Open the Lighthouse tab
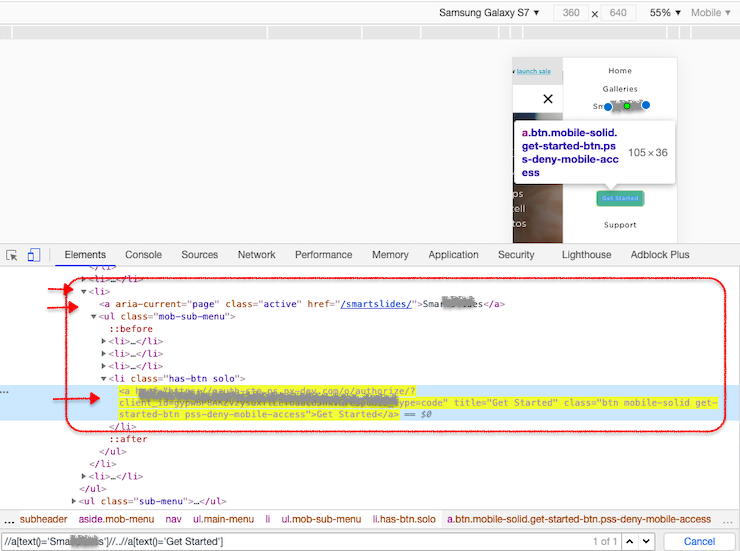740x551 pixels. click(586, 255)
